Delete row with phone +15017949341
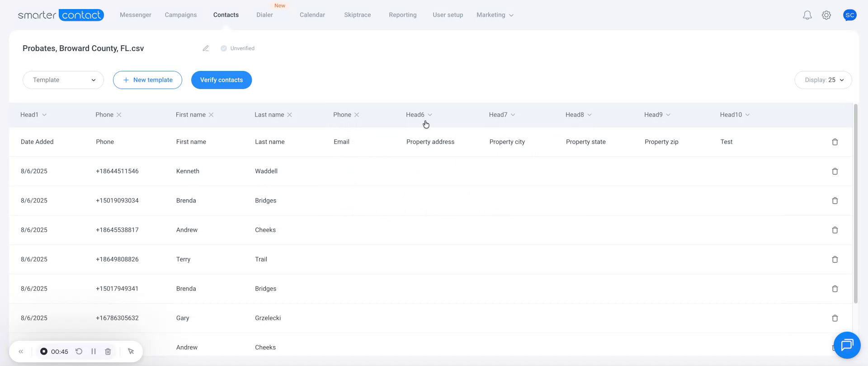 (835, 289)
